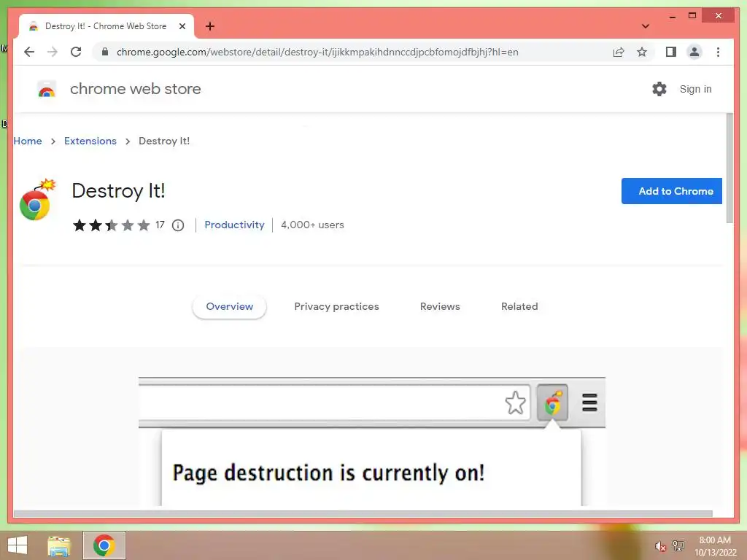Open Web Store settings gear
Viewport: 747px width, 560px height.
(659, 89)
